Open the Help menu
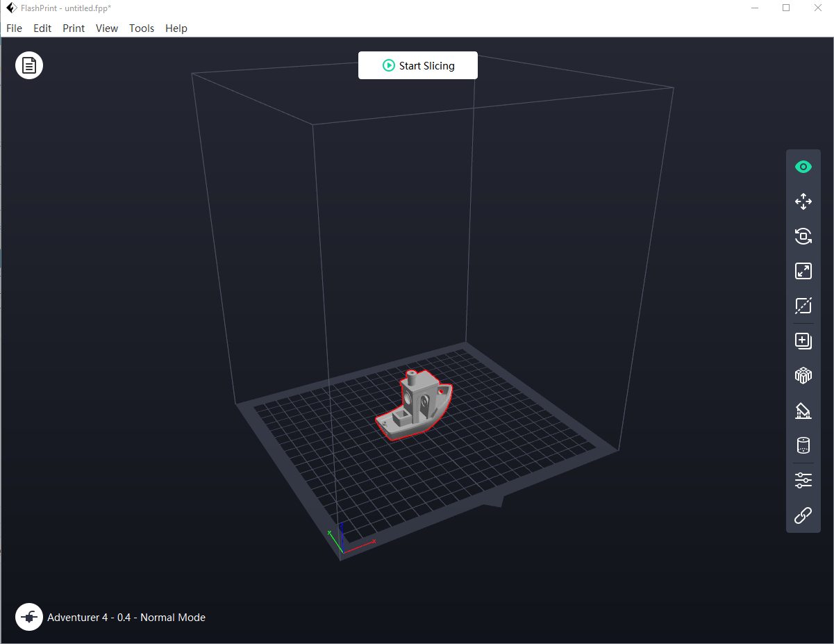Image resolution: width=834 pixels, height=644 pixels. click(x=176, y=28)
